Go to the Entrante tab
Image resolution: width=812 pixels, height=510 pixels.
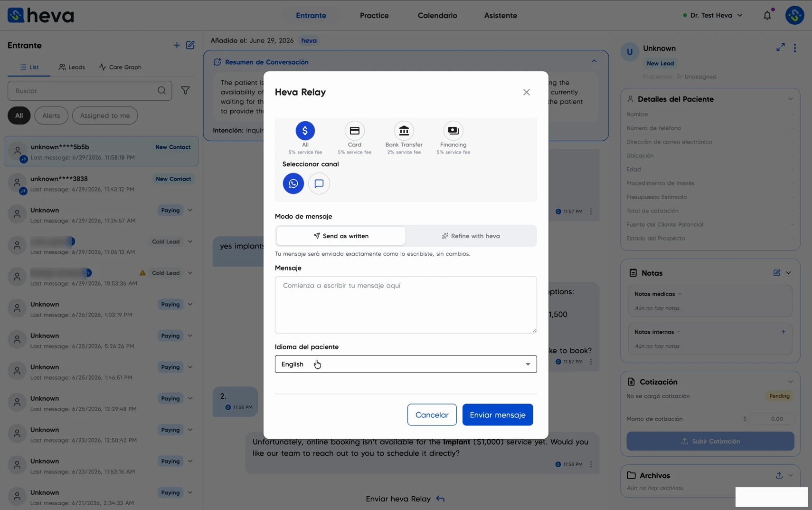point(311,15)
